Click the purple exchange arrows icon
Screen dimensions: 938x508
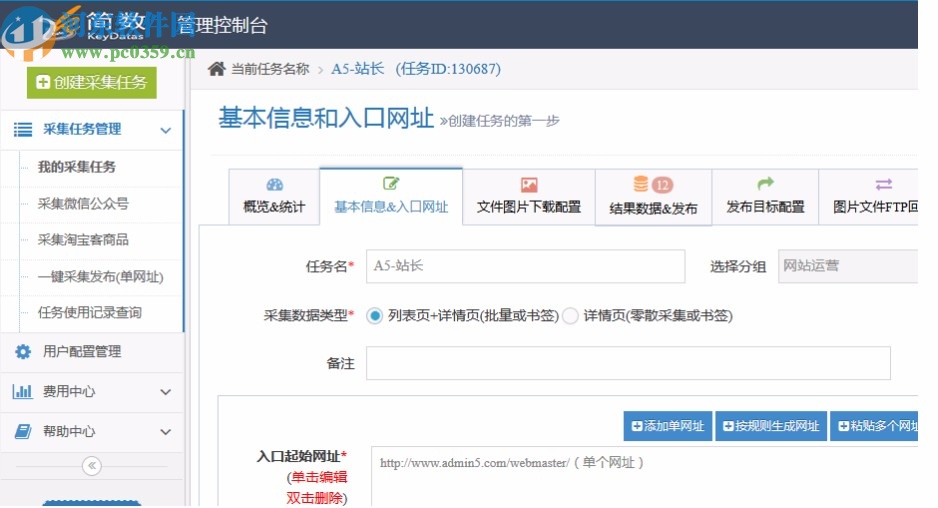coord(884,184)
